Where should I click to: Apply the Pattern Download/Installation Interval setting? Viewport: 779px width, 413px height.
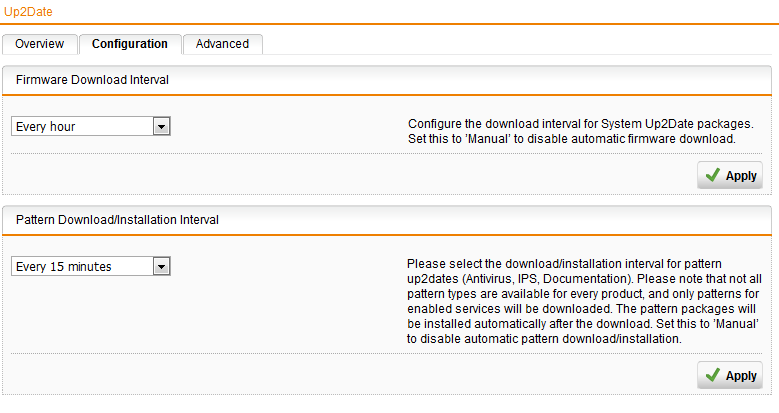point(730,375)
